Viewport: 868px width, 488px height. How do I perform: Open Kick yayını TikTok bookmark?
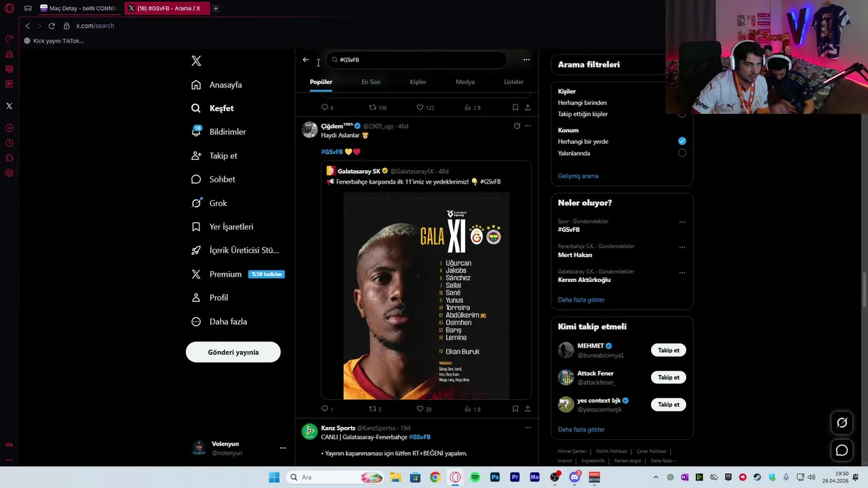click(54, 41)
